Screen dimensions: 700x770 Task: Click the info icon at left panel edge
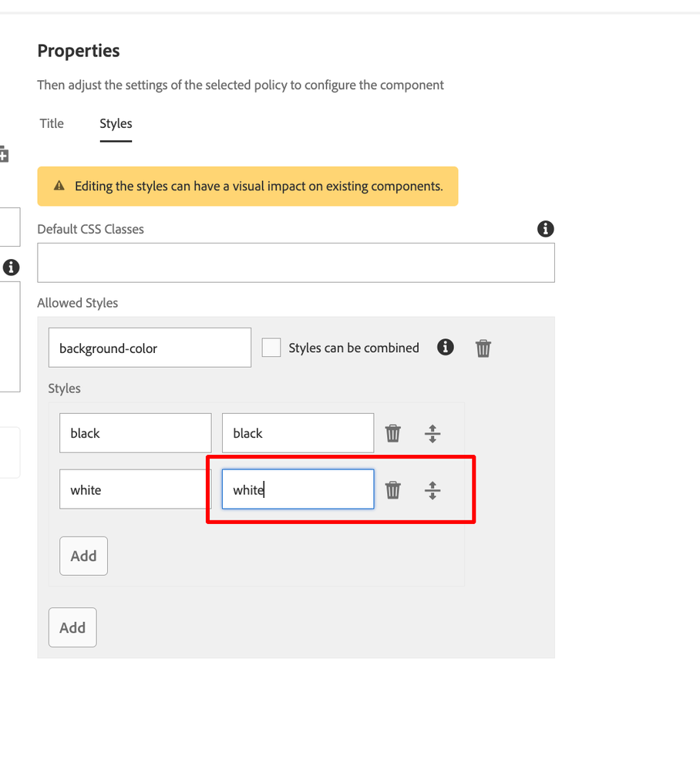[x=11, y=267]
